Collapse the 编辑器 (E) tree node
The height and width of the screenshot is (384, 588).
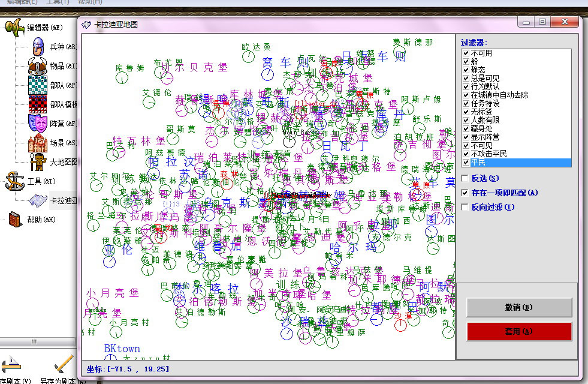pos(14,27)
